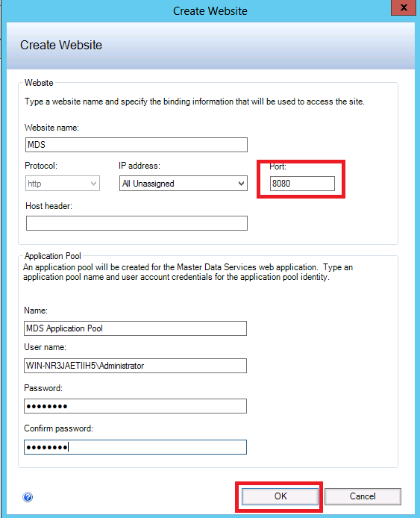Click the Create Website title bar
This screenshot has width=420, height=518.
click(x=210, y=11)
